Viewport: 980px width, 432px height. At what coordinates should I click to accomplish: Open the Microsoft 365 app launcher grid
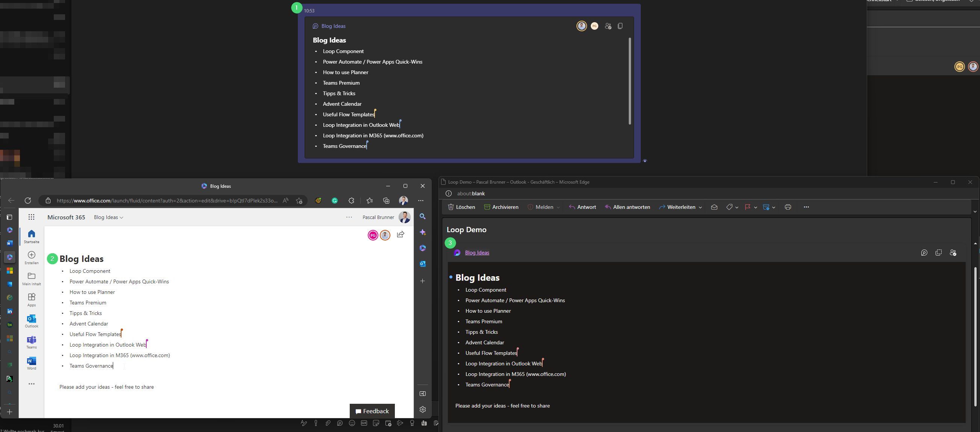[x=32, y=217]
